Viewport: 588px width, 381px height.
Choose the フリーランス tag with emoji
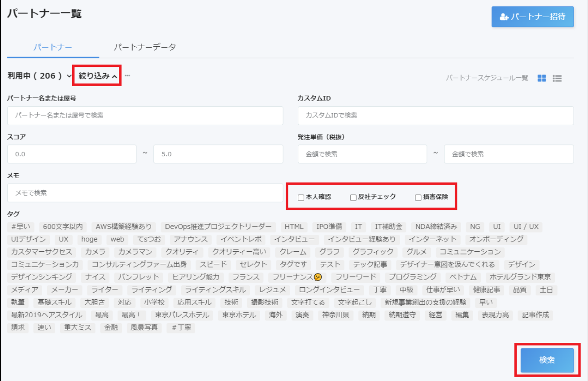(x=297, y=277)
